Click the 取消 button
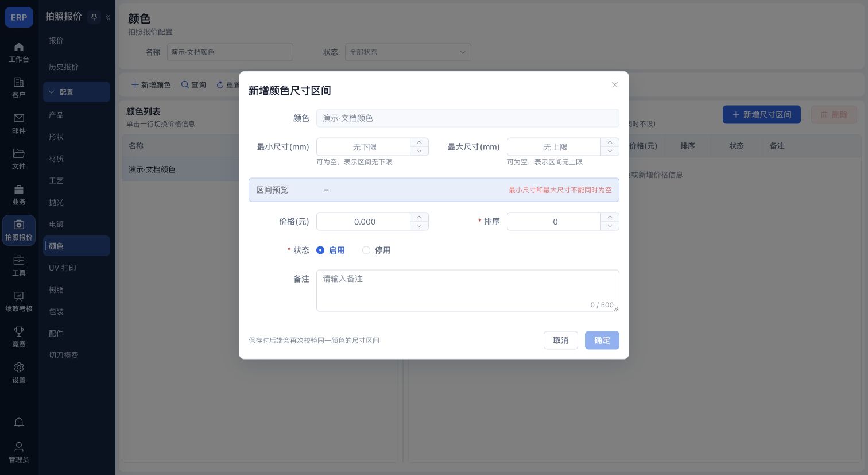The width and height of the screenshot is (868, 475). point(561,340)
